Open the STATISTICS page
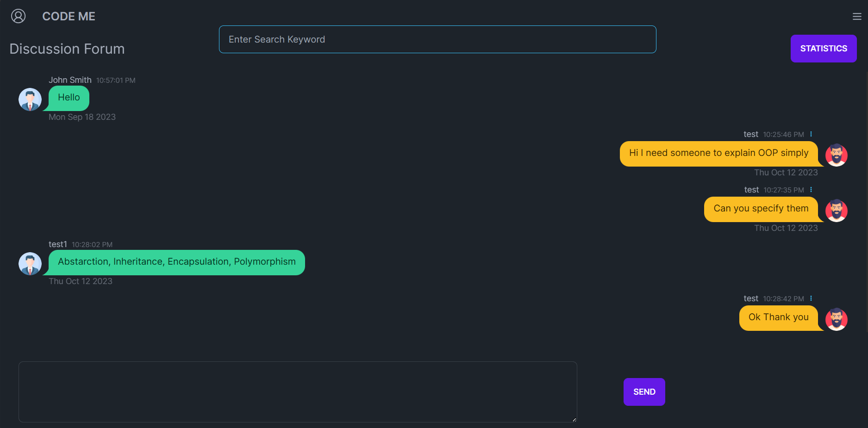 [823, 49]
